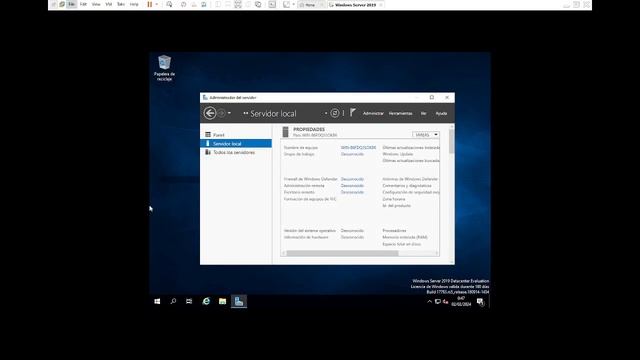Click the Administración remota status link

pos(352,186)
